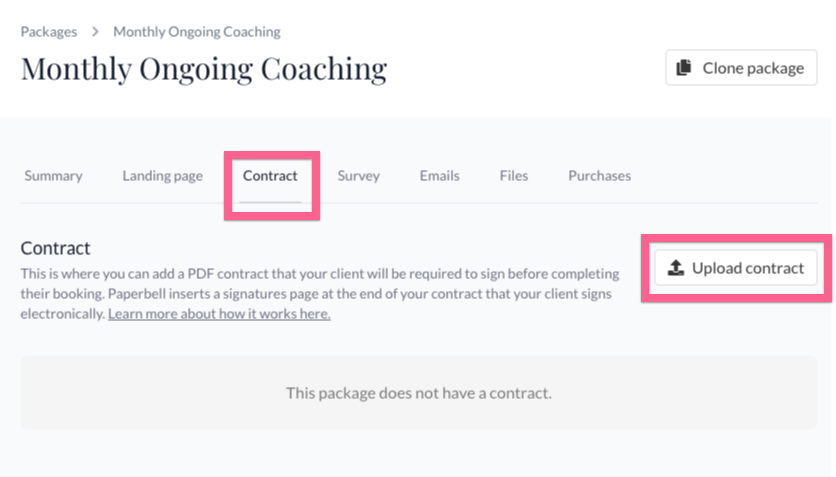
Task: View the Files tab
Action: [514, 176]
